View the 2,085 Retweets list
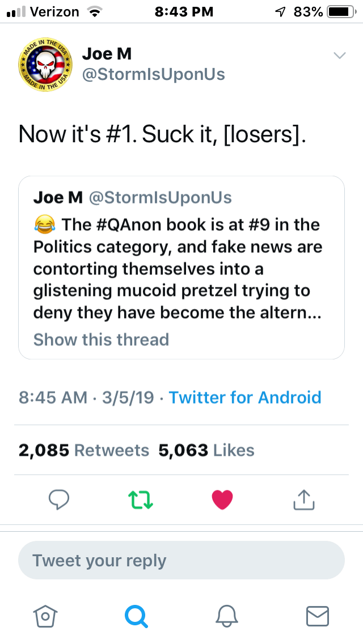363x644 pixels. click(x=84, y=450)
